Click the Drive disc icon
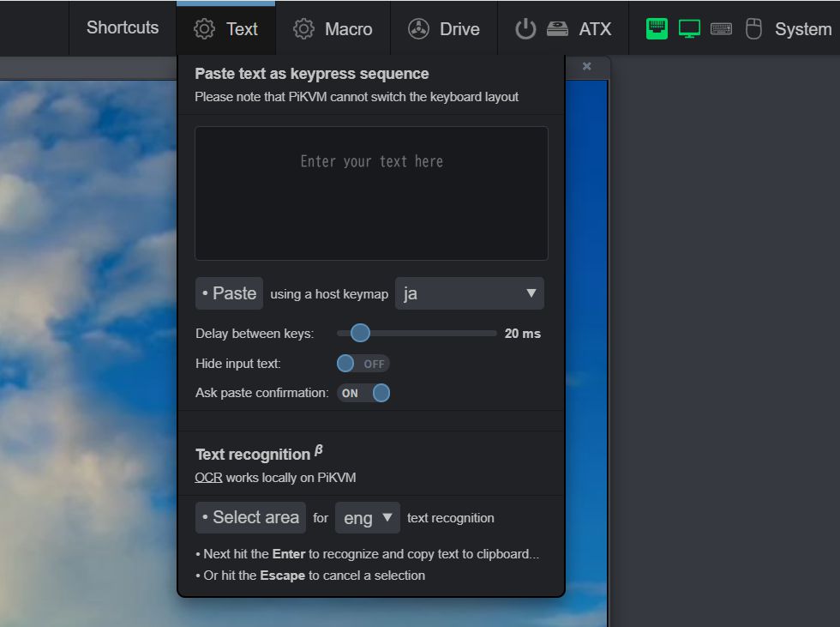The image size is (840, 627). [418, 29]
